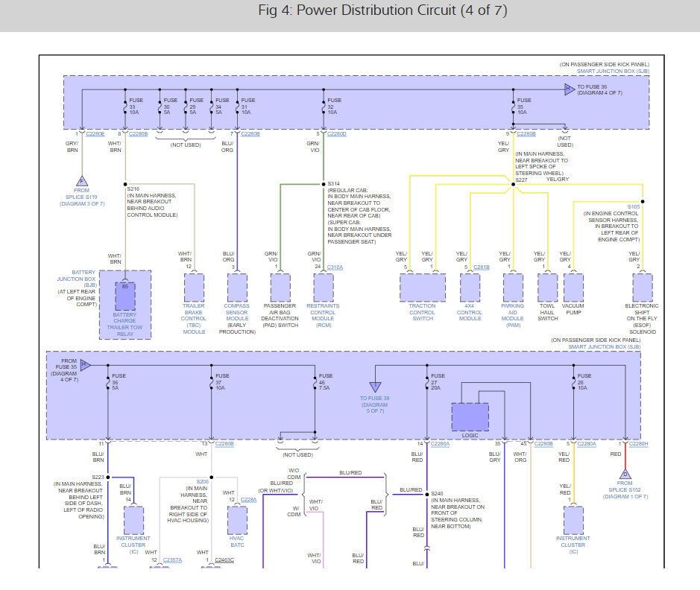Click the arrow H From Fuse 35 symbol
The height and width of the screenshot is (590, 700).
click(85, 365)
